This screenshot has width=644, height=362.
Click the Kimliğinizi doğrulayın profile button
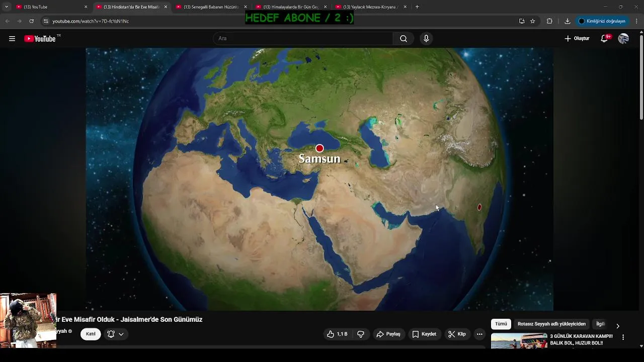point(602,21)
